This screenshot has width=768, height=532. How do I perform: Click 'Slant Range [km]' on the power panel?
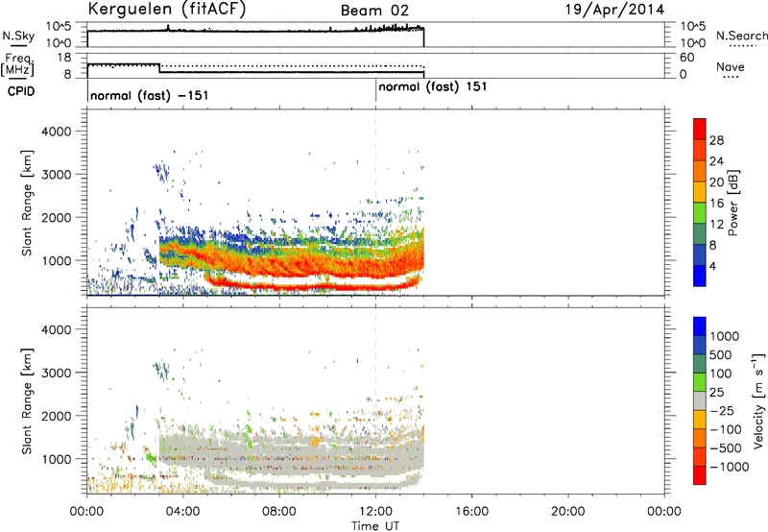(27, 203)
